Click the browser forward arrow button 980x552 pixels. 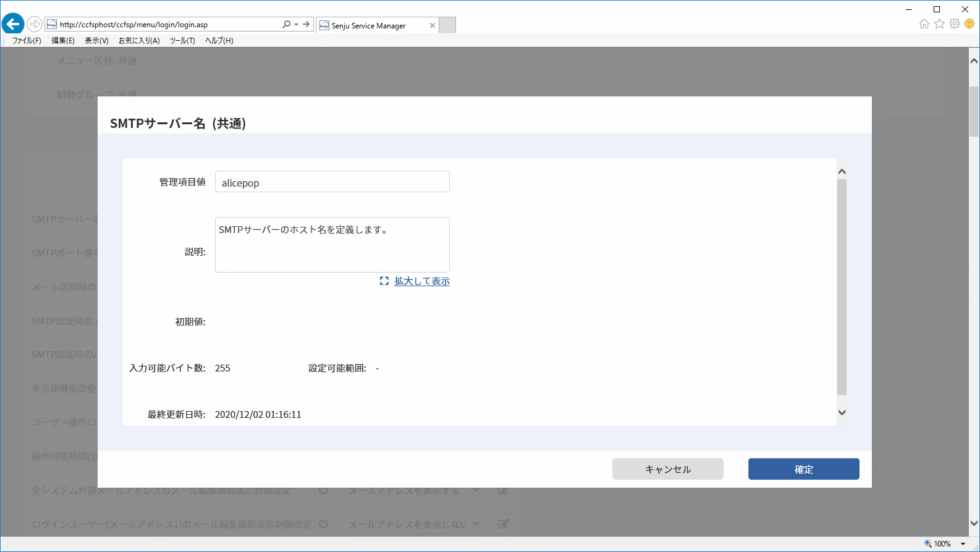click(35, 25)
